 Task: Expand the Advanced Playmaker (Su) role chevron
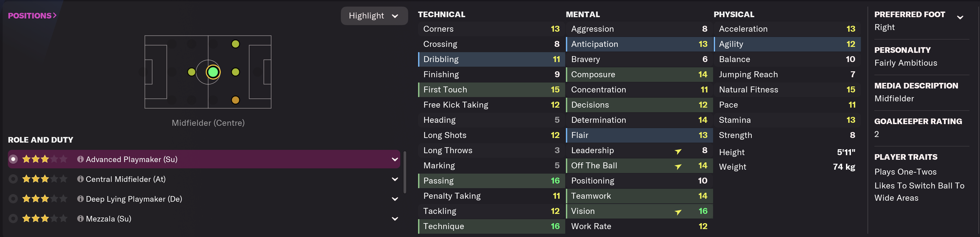pyautogui.click(x=395, y=159)
